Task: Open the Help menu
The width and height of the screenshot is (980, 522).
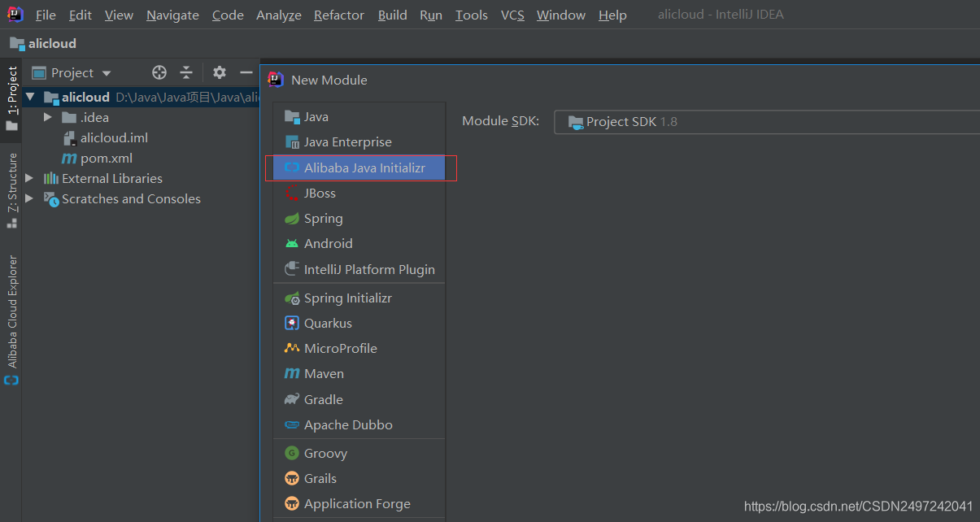Action: point(612,15)
